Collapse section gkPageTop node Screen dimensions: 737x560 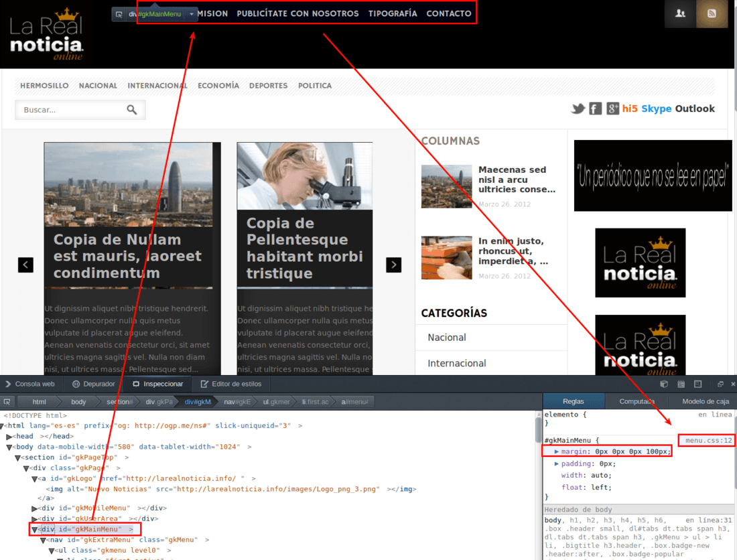click(17, 458)
